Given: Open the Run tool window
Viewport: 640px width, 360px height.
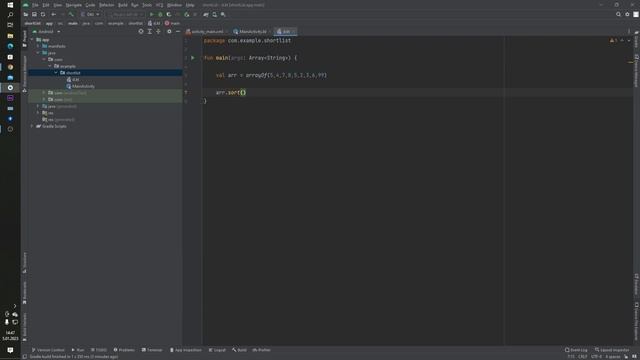Looking at the screenshot, I should point(78,350).
